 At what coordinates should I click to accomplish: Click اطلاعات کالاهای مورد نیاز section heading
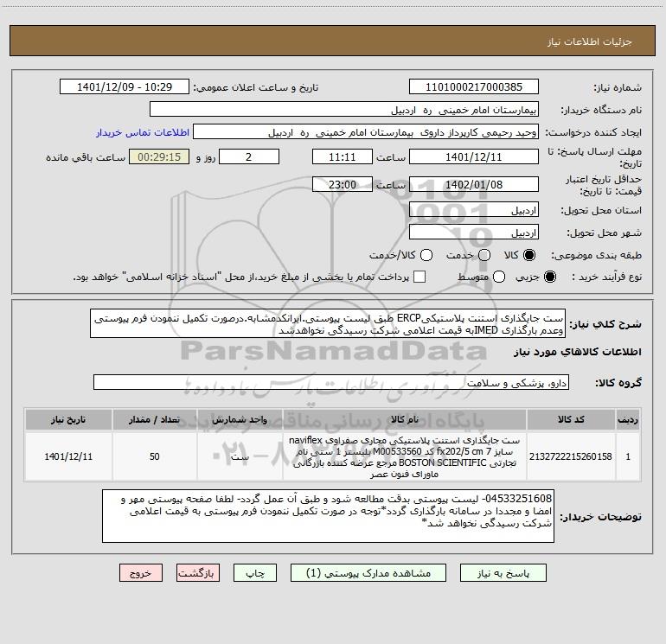(577, 352)
